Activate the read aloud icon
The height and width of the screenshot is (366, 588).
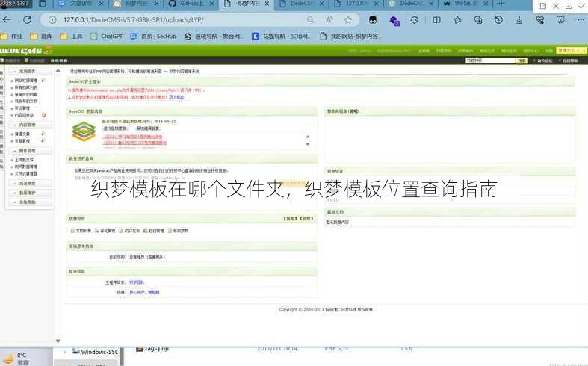point(329,20)
